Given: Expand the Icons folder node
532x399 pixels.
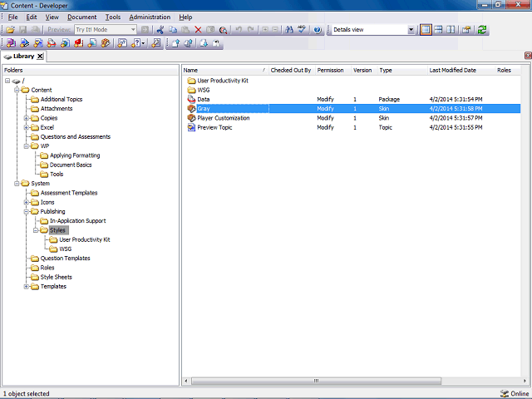Looking at the screenshot, I should click(26, 202).
